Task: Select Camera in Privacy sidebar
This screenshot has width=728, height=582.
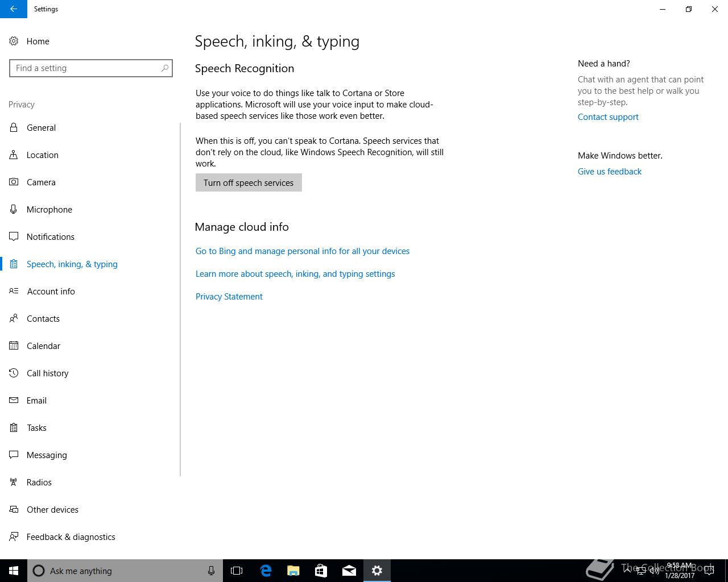Action: coord(41,182)
